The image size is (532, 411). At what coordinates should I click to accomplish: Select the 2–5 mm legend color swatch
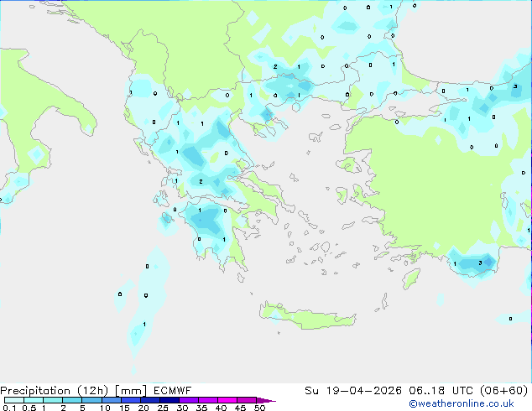pyautogui.click(x=72, y=400)
